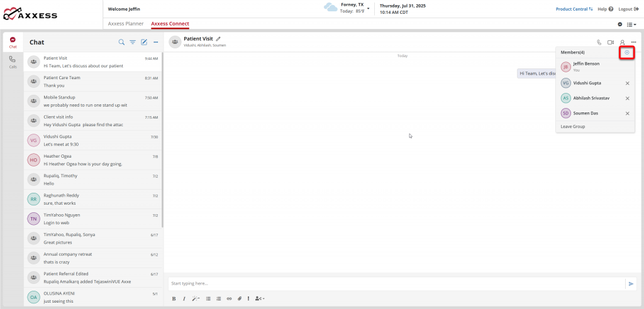Open the Calls section in sidebar
Screen dimensions: 644x309
click(13, 62)
